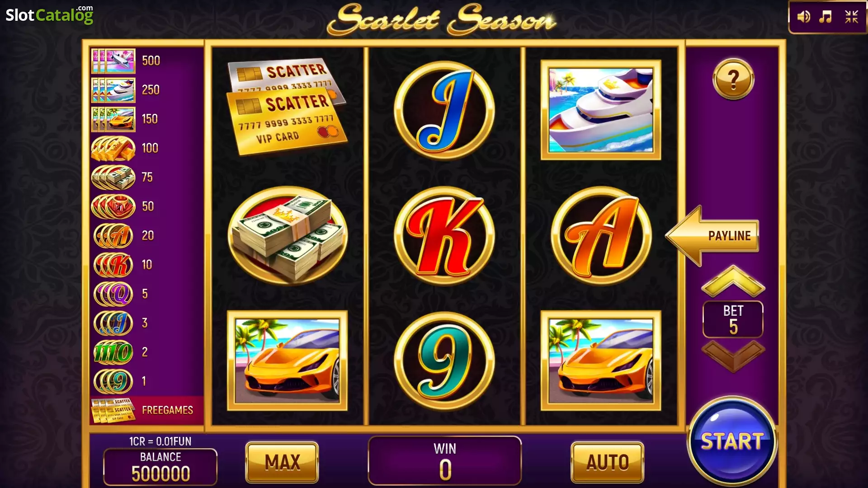Toggle fullscreen mode with the arrows icon
868x488 pixels.
pyautogui.click(x=852, y=17)
